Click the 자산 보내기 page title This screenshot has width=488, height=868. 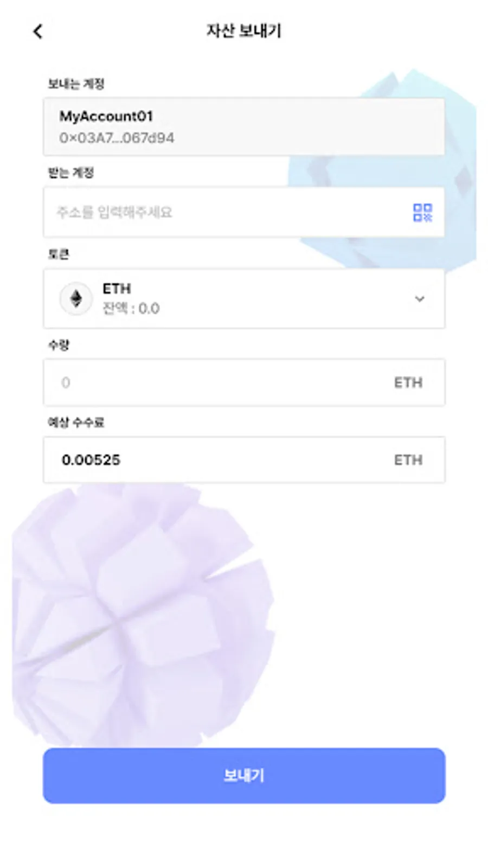click(244, 31)
